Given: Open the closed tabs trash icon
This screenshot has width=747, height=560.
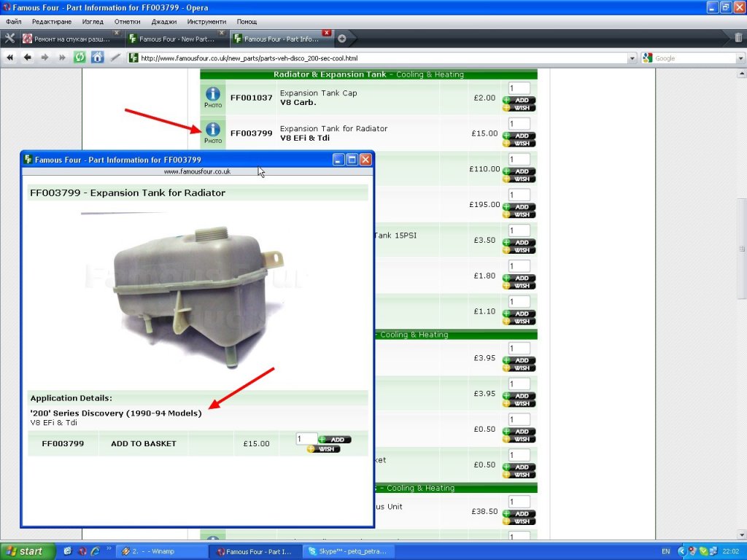Looking at the screenshot, I should point(738,39).
